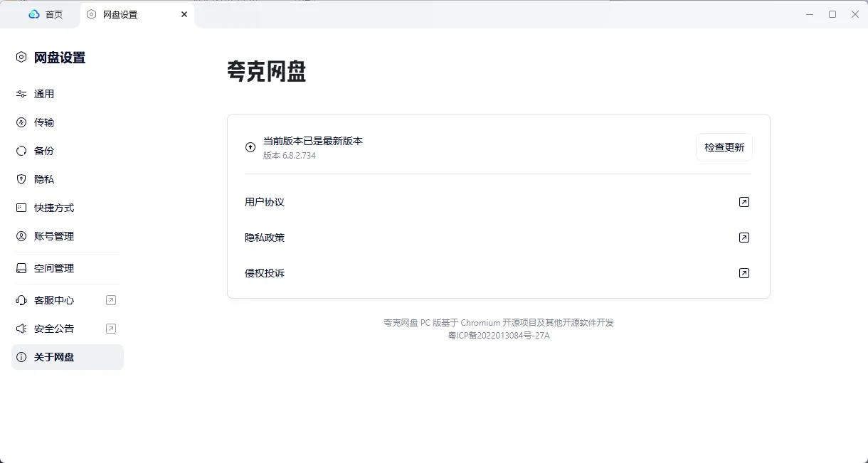868x463 pixels.
Task: Switch to the 首页 tab
Action: [x=45, y=14]
